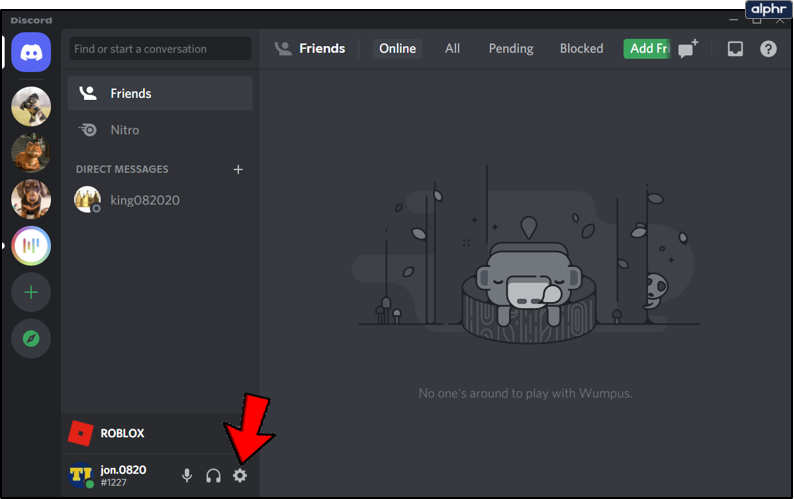Click the Friends header icon
The width and height of the screenshot is (794, 499).
[283, 49]
